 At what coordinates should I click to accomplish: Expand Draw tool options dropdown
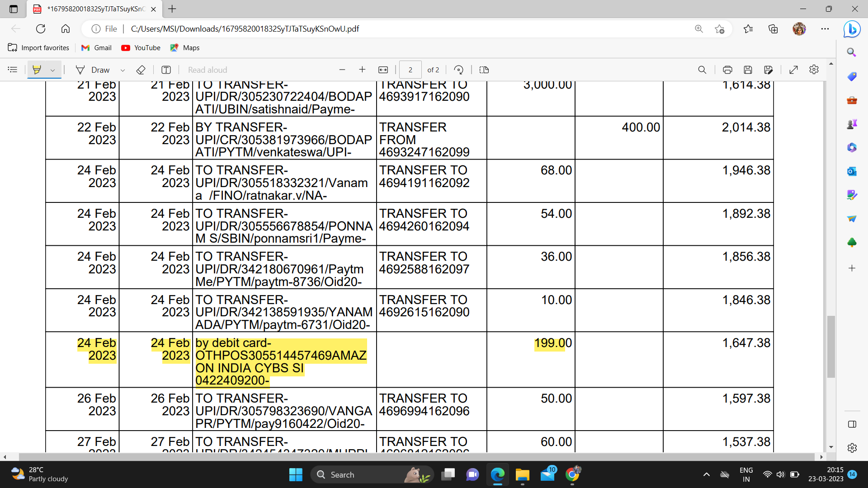tap(123, 70)
